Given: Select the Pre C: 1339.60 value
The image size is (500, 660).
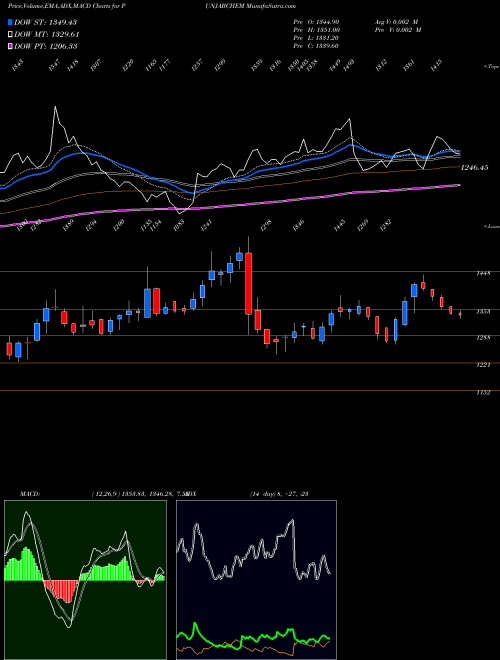Looking at the screenshot, I should 316,46.
